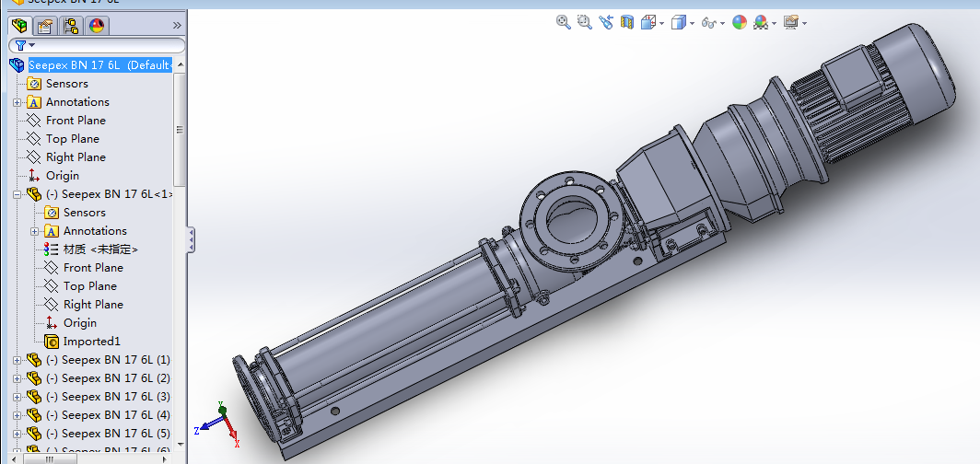Click Hide/Show Items glasses icon
This screenshot has width=980, height=464.
pyautogui.click(x=709, y=23)
